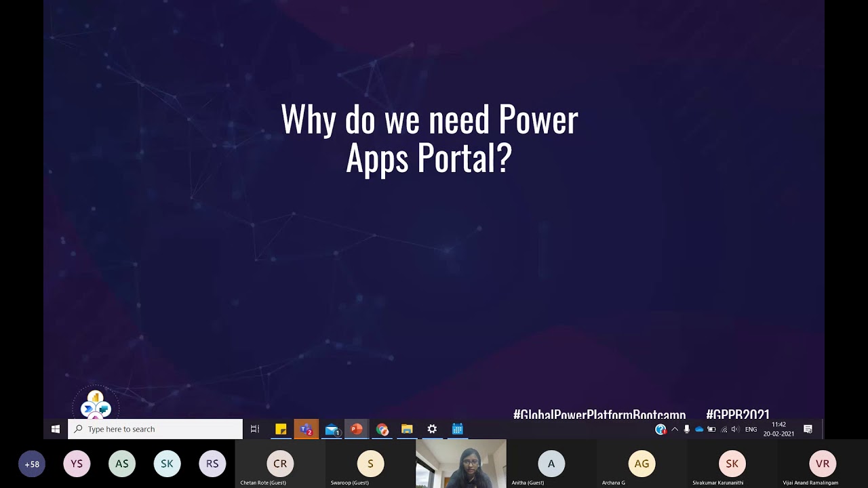
Task: Open Task View in the taskbar
Action: 255,429
